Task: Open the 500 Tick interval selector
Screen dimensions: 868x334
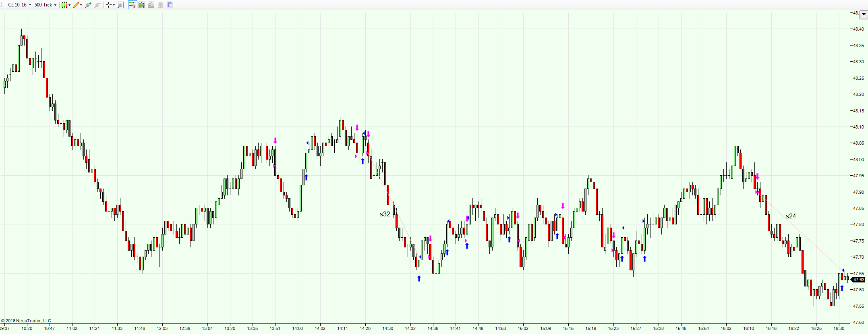Action: pyautogui.click(x=45, y=5)
